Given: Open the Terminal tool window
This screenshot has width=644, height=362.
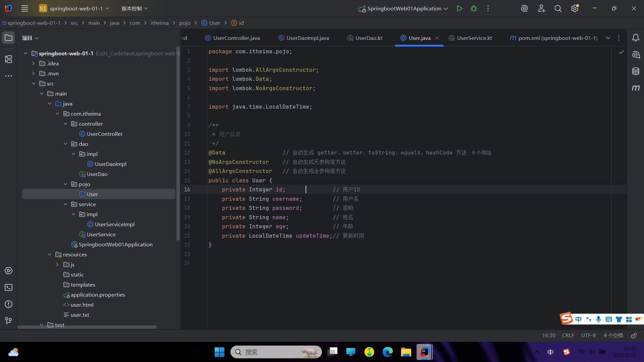Looking at the screenshot, I should tap(9, 288).
